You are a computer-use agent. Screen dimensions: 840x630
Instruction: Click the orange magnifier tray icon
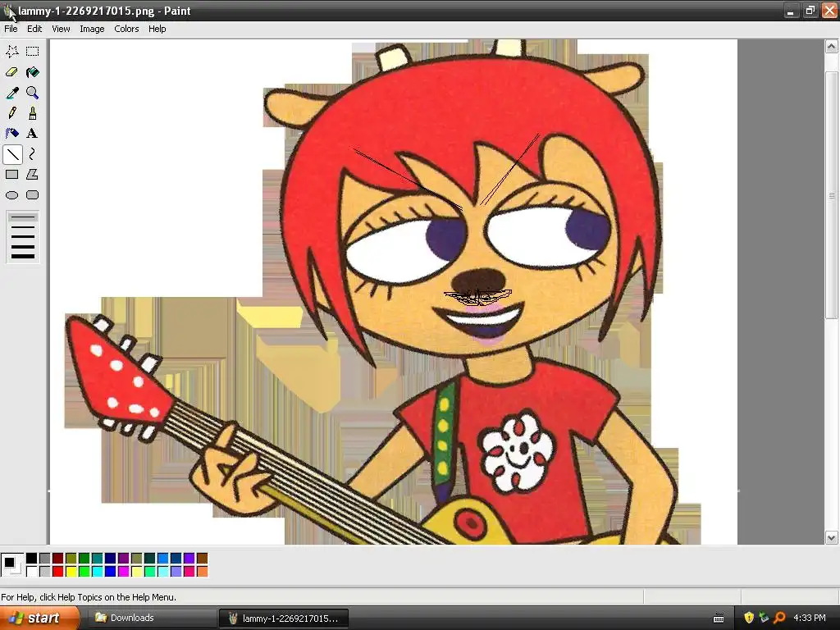tap(779, 618)
